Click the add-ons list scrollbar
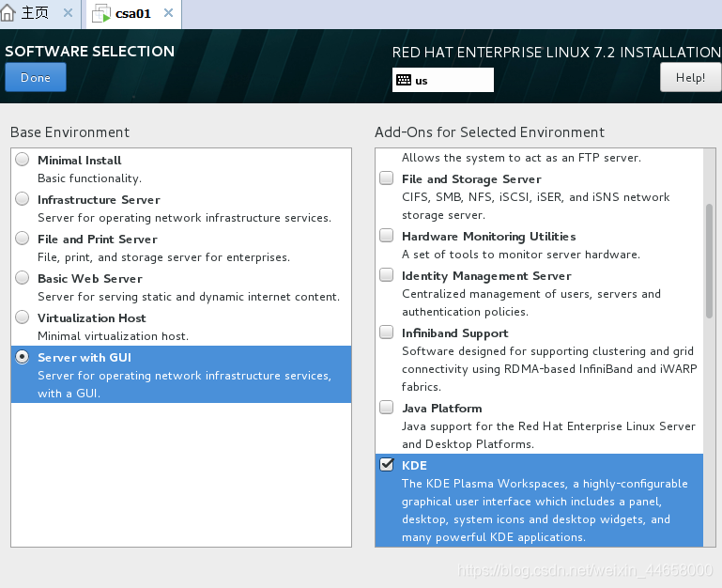This screenshot has height=588, width=722. coord(709,261)
